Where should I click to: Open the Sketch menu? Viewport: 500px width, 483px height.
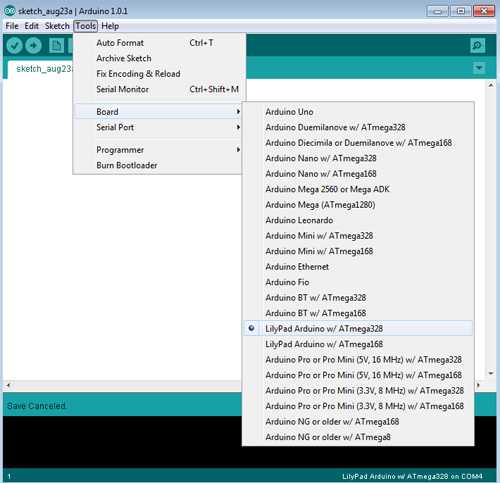pyautogui.click(x=57, y=26)
